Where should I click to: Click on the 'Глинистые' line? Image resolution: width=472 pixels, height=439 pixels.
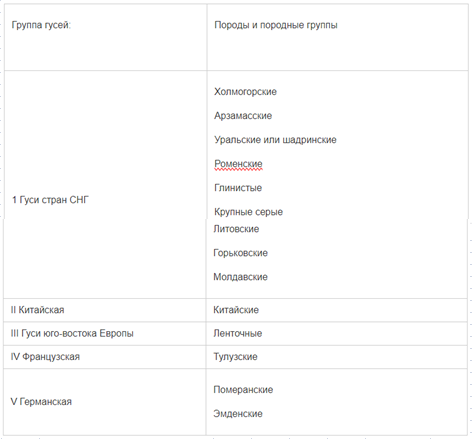tap(238, 188)
